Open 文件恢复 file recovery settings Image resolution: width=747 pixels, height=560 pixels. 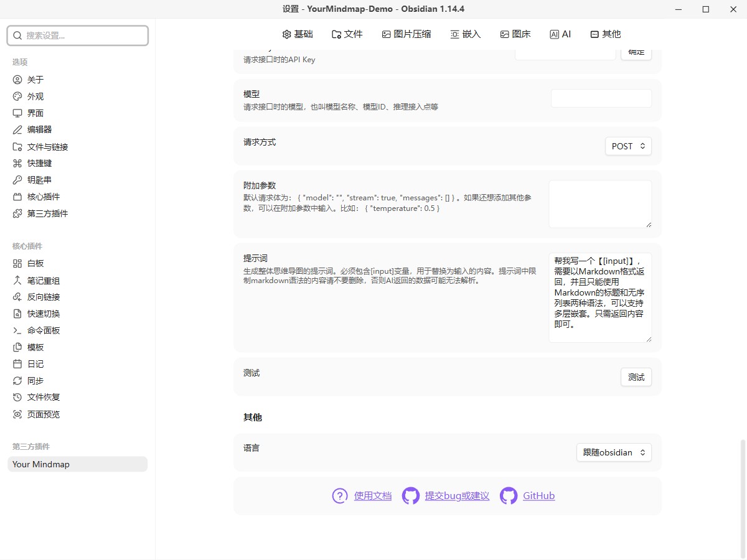tap(77, 397)
